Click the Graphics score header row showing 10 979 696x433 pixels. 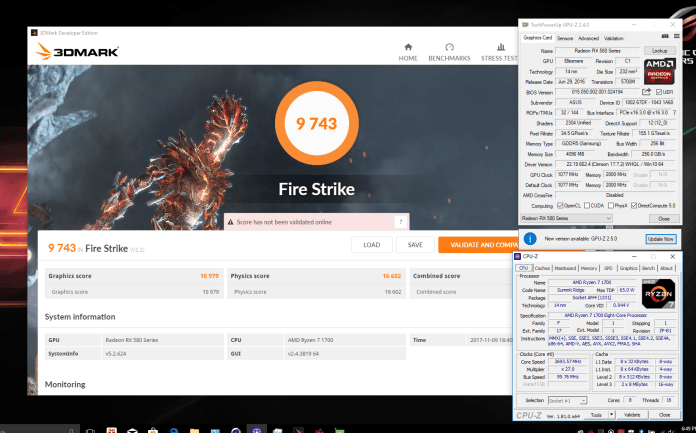click(x=134, y=276)
